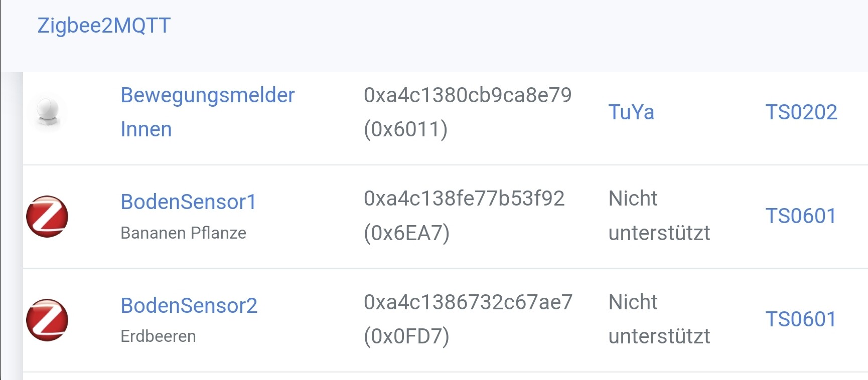
Task: Click the Zigbee logo icon for BodenSensor1
Action: (x=47, y=217)
